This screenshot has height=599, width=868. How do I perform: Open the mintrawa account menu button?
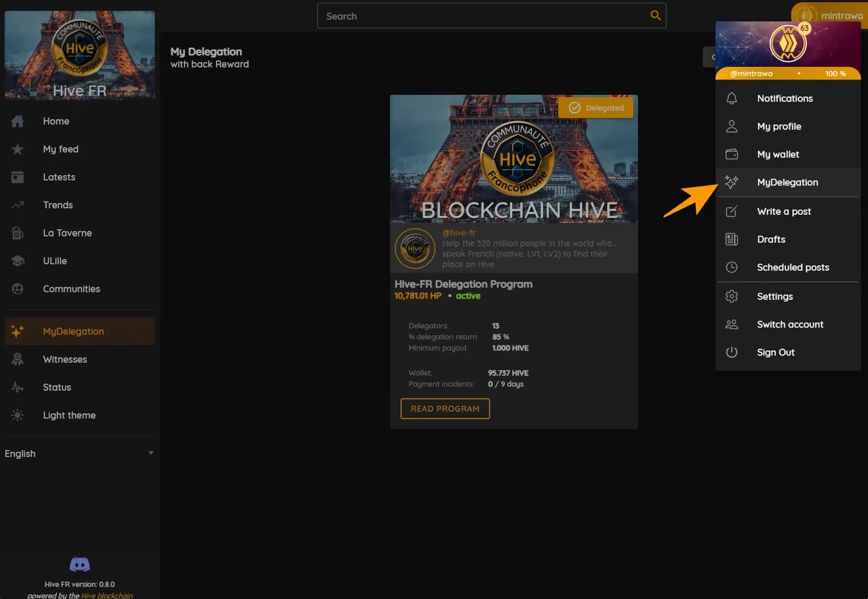coord(829,15)
